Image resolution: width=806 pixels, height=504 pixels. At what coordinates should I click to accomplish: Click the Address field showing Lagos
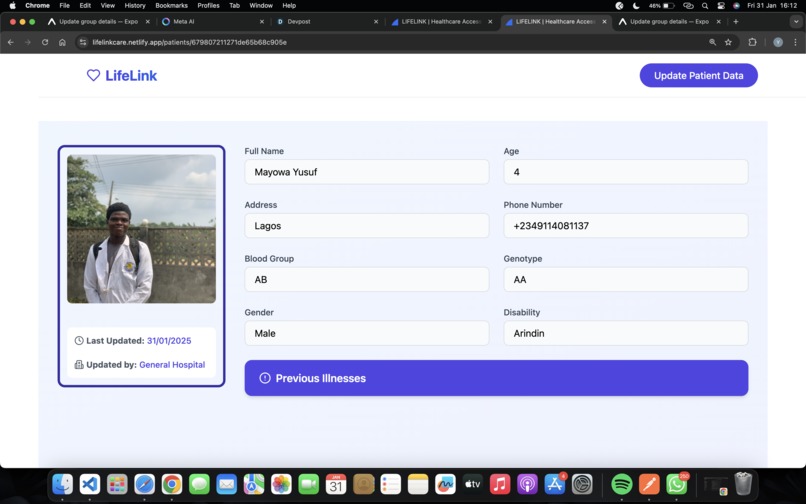click(367, 226)
